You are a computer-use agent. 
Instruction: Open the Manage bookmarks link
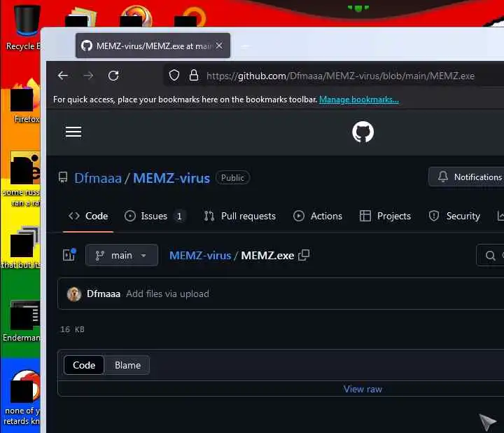(358, 99)
